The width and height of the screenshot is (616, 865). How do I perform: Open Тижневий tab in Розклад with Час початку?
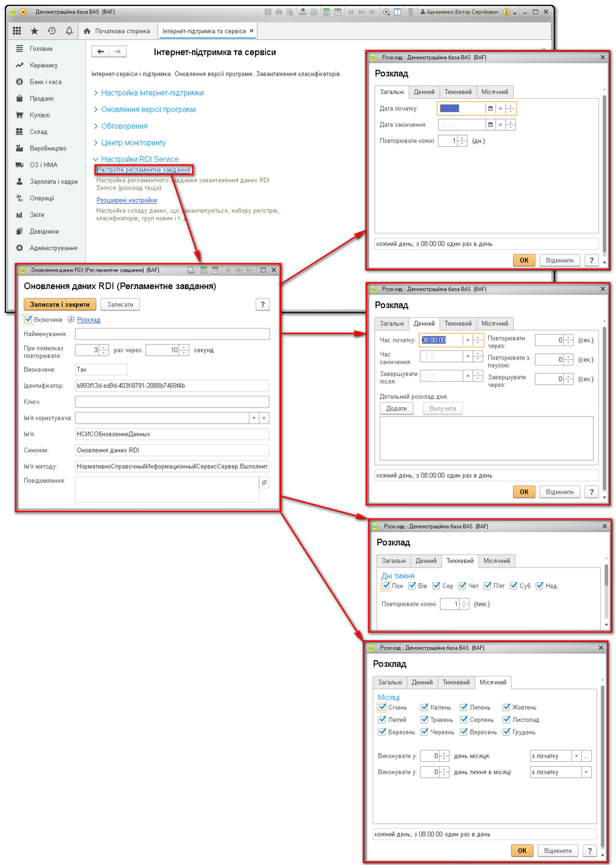pyautogui.click(x=458, y=324)
